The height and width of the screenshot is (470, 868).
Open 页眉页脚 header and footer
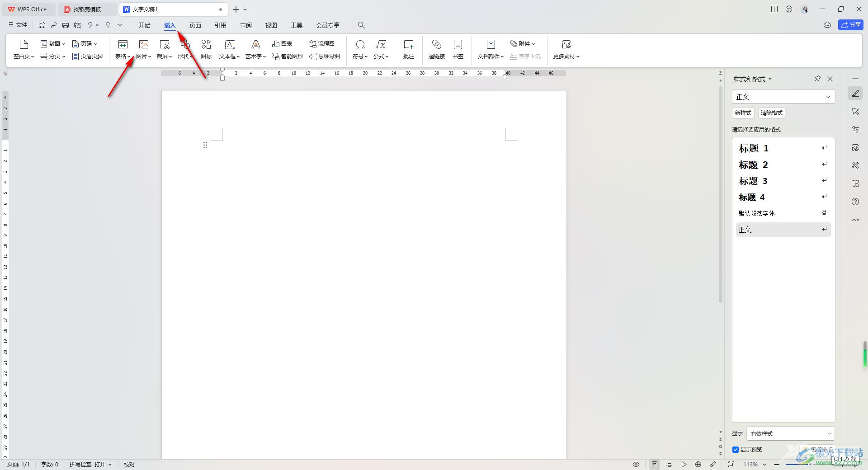88,56
